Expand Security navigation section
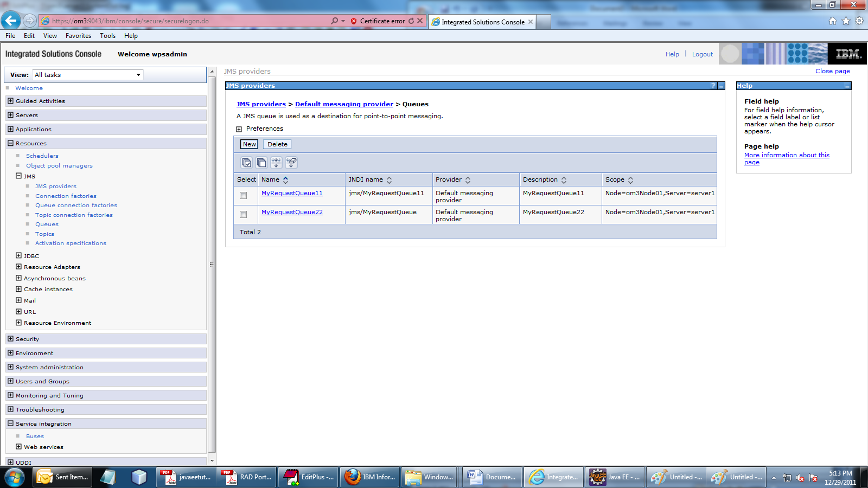Screen dimensions: 868x488 pyautogui.click(x=10, y=339)
